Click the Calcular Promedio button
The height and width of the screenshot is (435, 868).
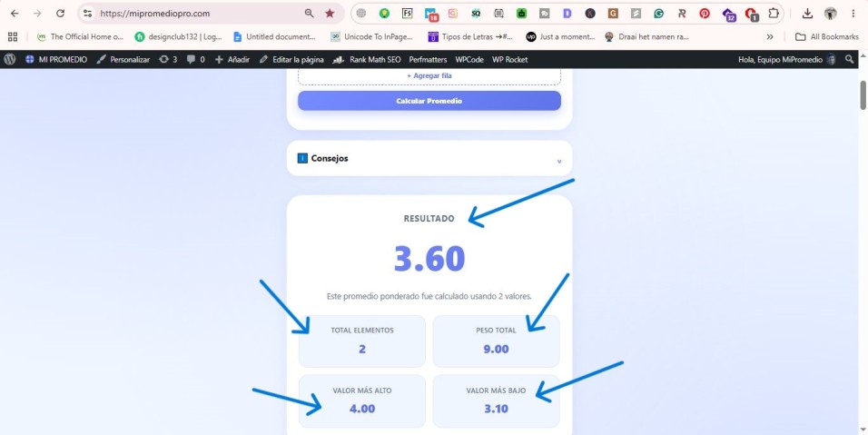click(429, 101)
